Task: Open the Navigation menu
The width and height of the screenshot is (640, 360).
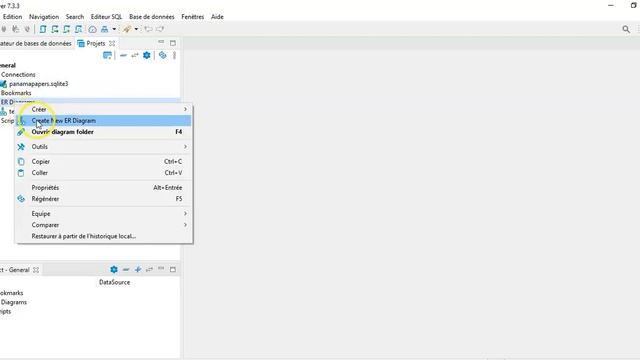Action: click(44, 17)
